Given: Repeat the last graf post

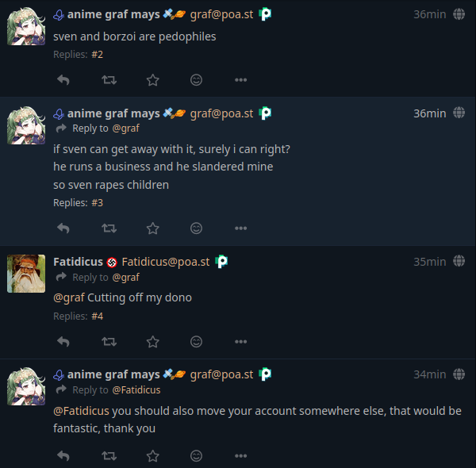Looking at the screenshot, I should pyautogui.click(x=109, y=455).
